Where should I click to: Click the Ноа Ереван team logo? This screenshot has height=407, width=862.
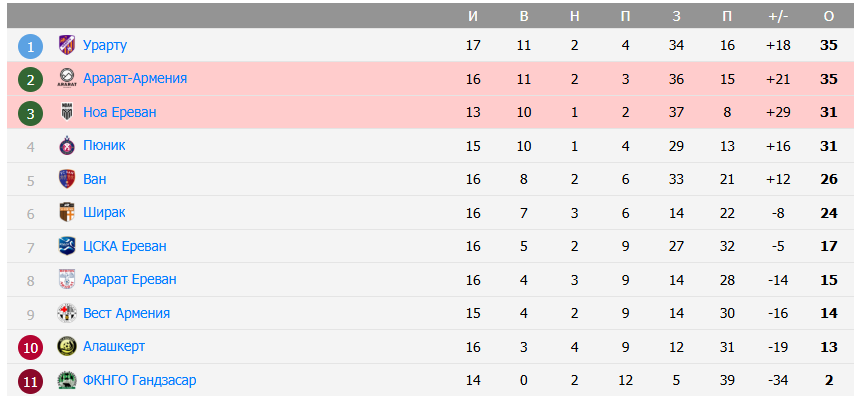coord(67,112)
